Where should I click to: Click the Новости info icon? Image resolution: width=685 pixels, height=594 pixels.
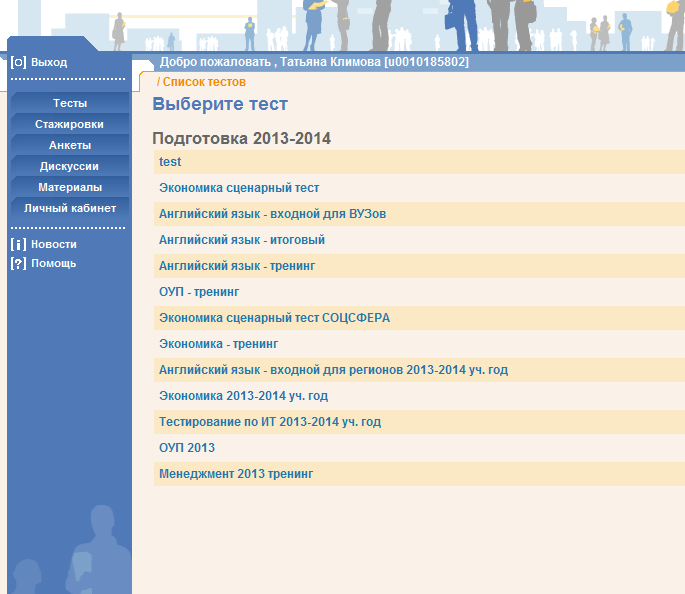18,244
